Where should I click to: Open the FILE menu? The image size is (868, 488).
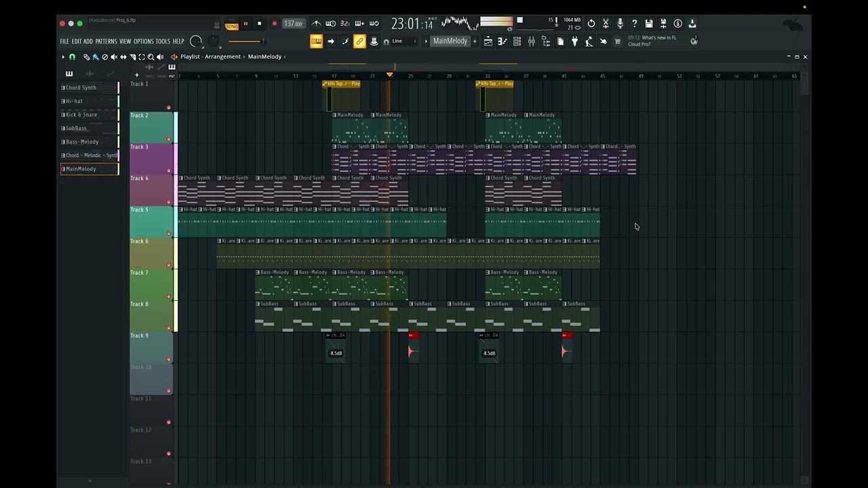pyautogui.click(x=64, y=41)
